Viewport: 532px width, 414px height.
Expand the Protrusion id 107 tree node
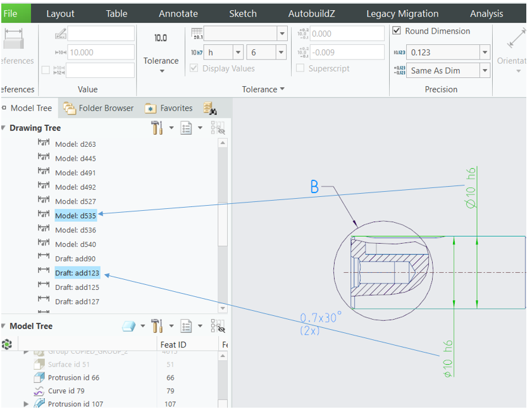pyautogui.click(x=26, y=404)
